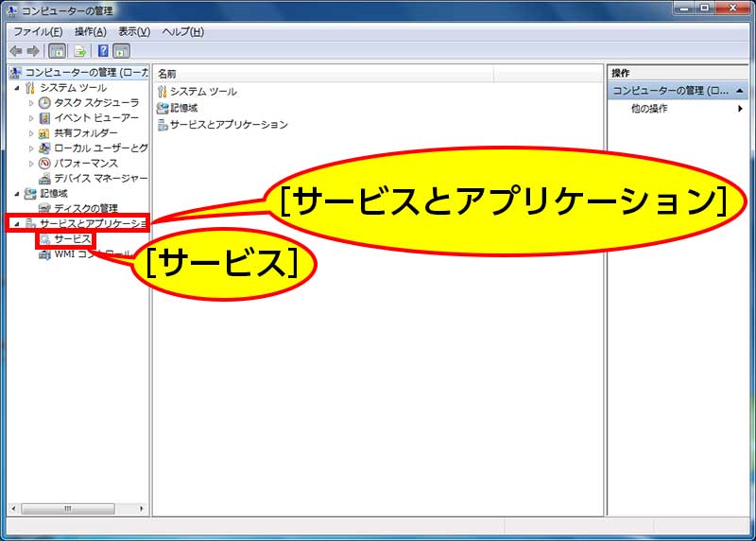This screenshot has width=756, height=541.
Task: Select デバイス マネージャー in the tree
Action: [100, 179]
